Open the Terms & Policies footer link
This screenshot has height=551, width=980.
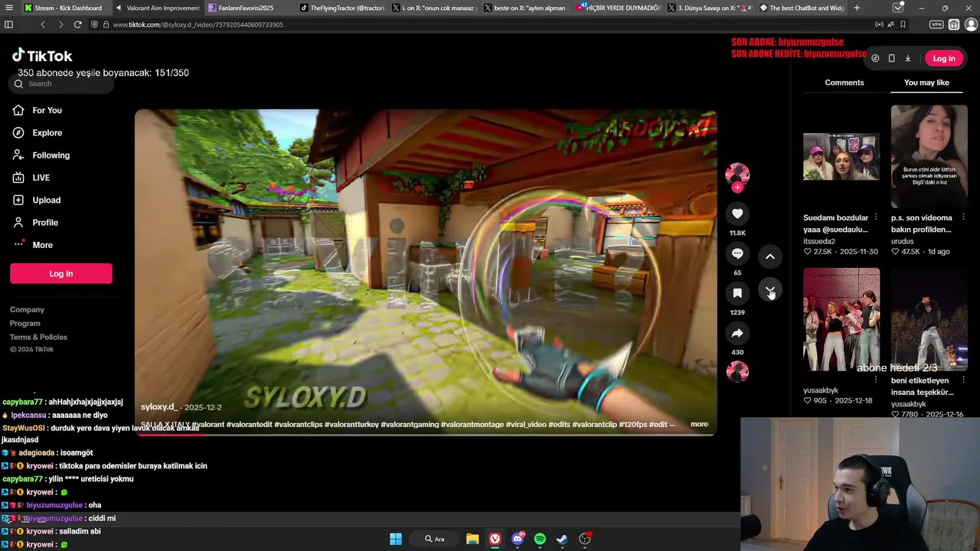pos(38,337)
